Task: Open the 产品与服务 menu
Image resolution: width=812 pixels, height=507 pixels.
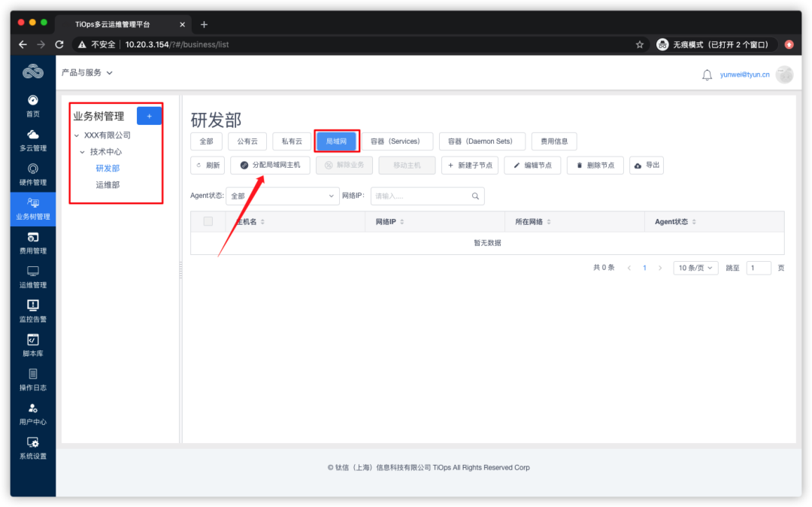Action: pyautogui.click(x=84, y=71)
